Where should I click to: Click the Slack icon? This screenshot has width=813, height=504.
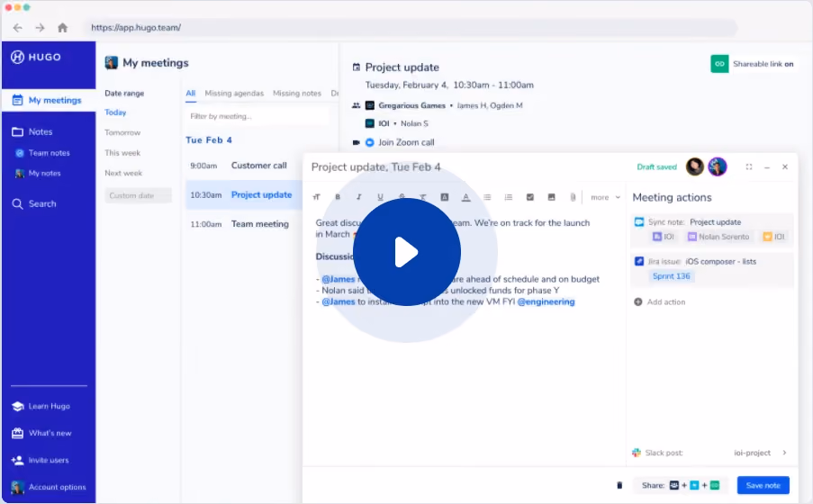click(637, 453)
